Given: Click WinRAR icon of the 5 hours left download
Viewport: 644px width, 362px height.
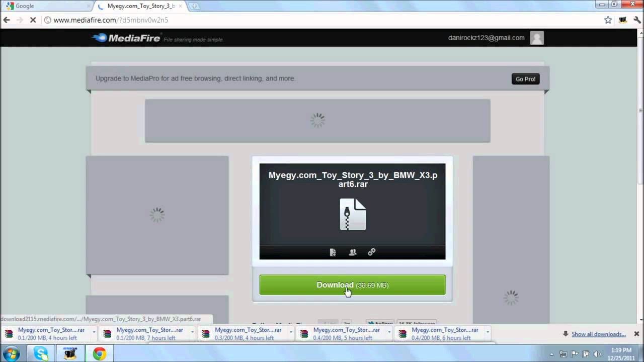Looking at the screenshot, I should [x=304, y=334].
